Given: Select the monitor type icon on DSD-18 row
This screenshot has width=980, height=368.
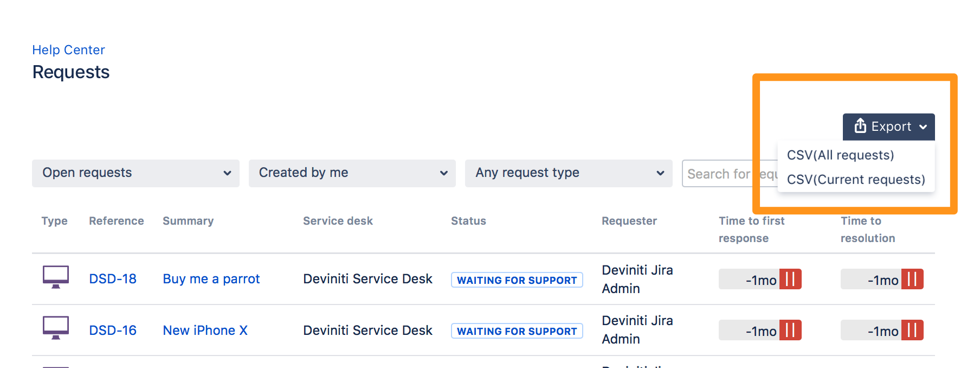Looking at the screenshot, I should (x=55, y=278).
